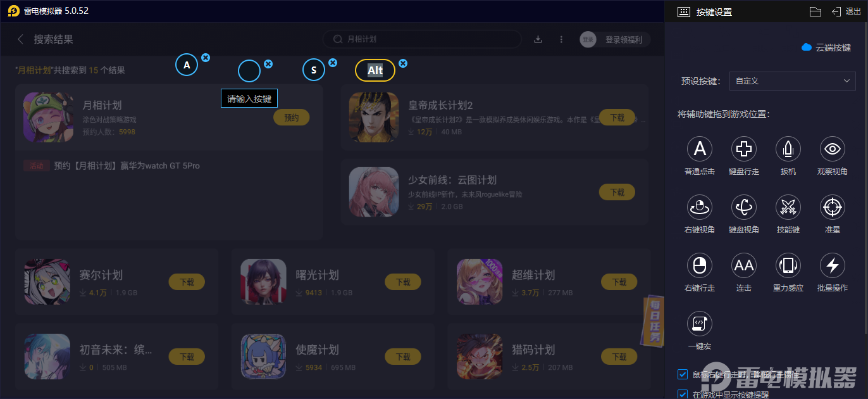
Task: Toggle 在游戏中显示按键提醒 checkbox
Action: pos(683,395)
